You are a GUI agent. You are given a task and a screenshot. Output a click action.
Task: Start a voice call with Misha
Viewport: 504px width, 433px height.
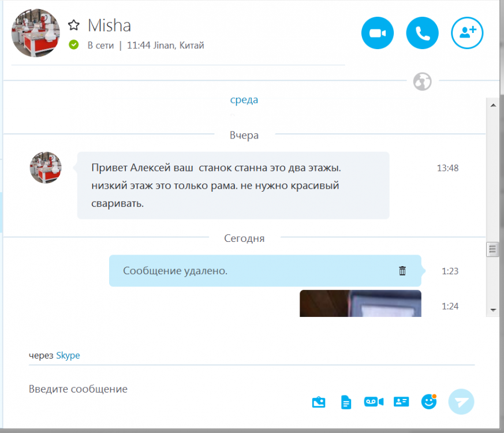(x=423, y=33)
